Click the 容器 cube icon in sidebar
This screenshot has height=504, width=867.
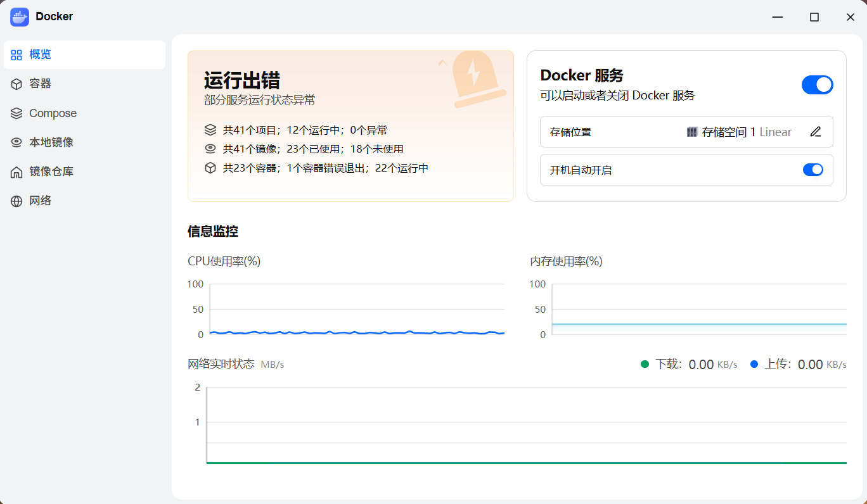[16, 84]
